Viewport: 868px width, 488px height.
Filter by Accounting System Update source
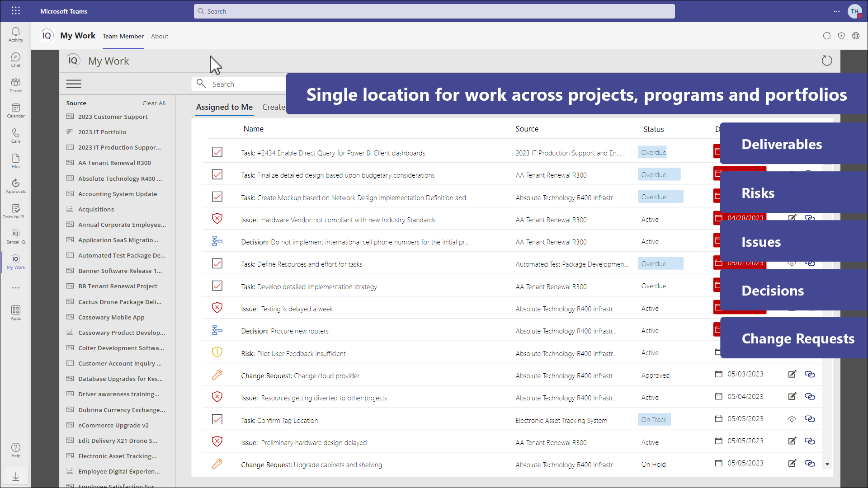(118, 194)
